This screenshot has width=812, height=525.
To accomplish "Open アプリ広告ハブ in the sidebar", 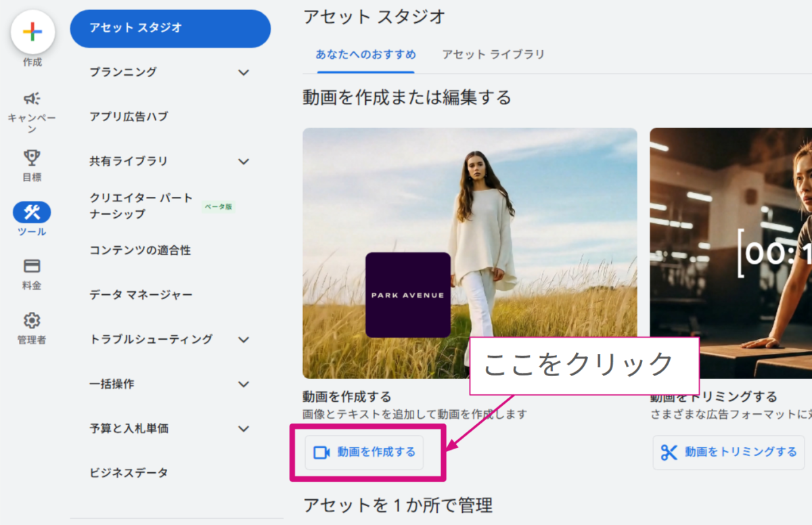I will [x=129, y=116].
